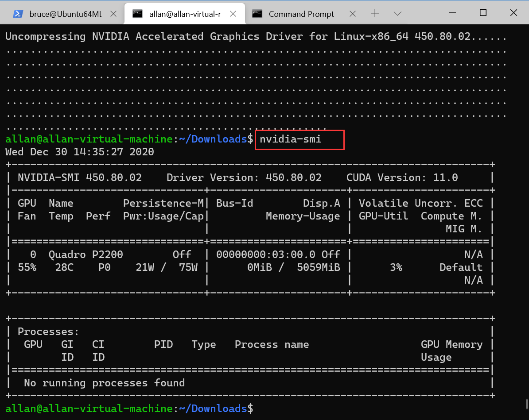The image size is (529, 420).
Task: Click the '55%' fan speed value
Action: coord(27,267)
